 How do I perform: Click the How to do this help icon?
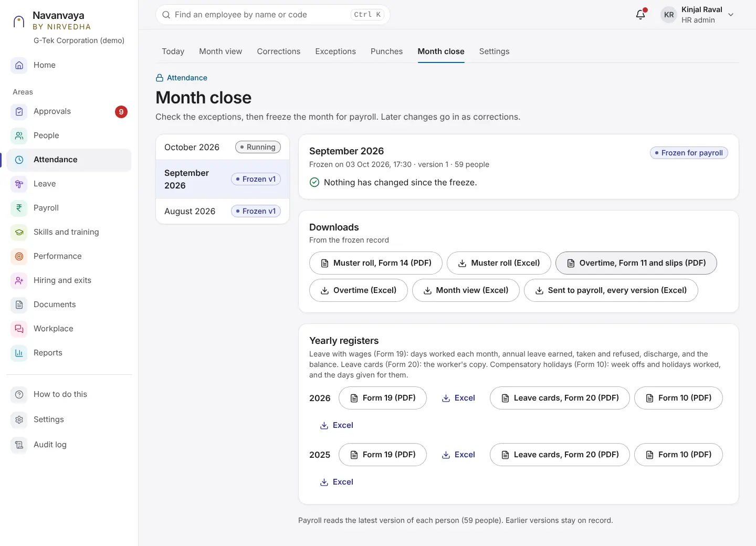pos(19,394)
